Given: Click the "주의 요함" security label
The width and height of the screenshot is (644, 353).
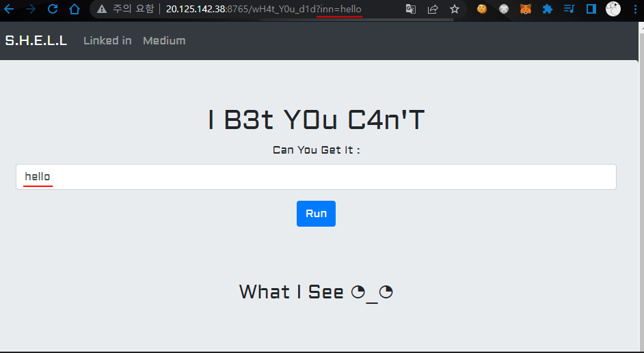Looking at the screenshot, I should tap(133, 9).
